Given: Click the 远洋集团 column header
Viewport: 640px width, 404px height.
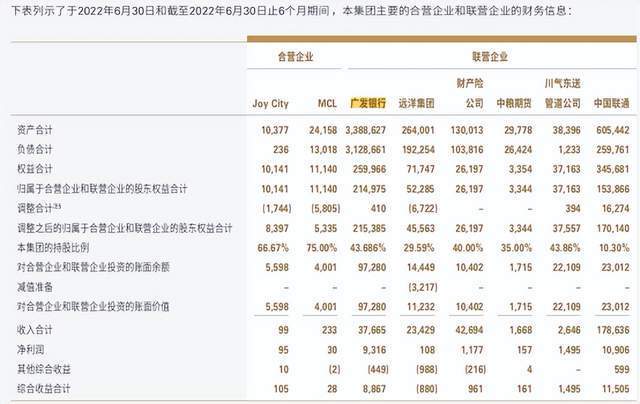Looking at the screenshot, I should point(417,103).
